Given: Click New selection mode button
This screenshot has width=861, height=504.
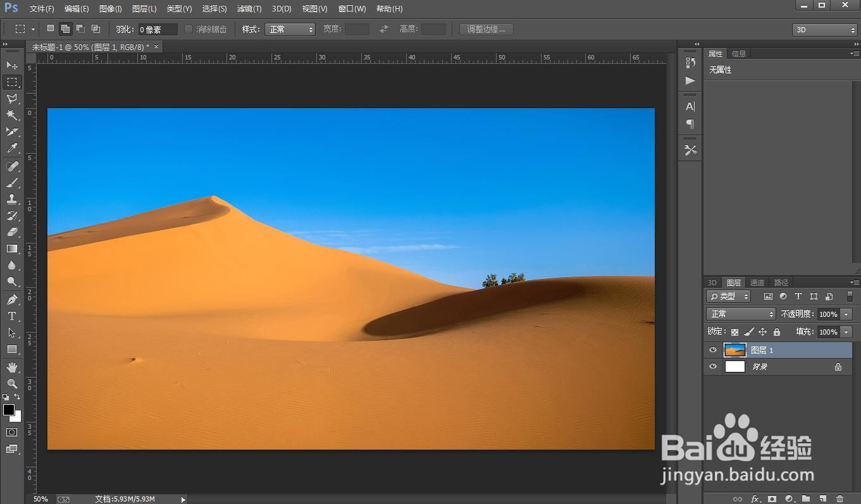Looking at the screenshot, I should 51,29.
